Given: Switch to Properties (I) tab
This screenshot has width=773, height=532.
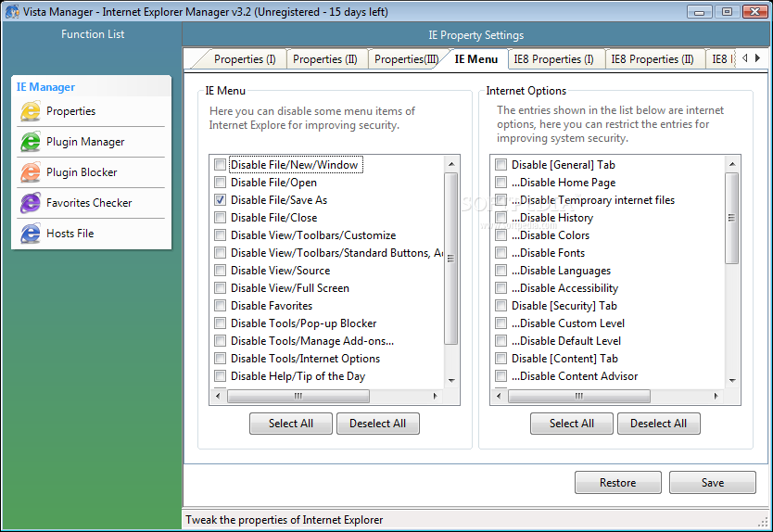Looking at the screenshot, I should pos(245,59).
